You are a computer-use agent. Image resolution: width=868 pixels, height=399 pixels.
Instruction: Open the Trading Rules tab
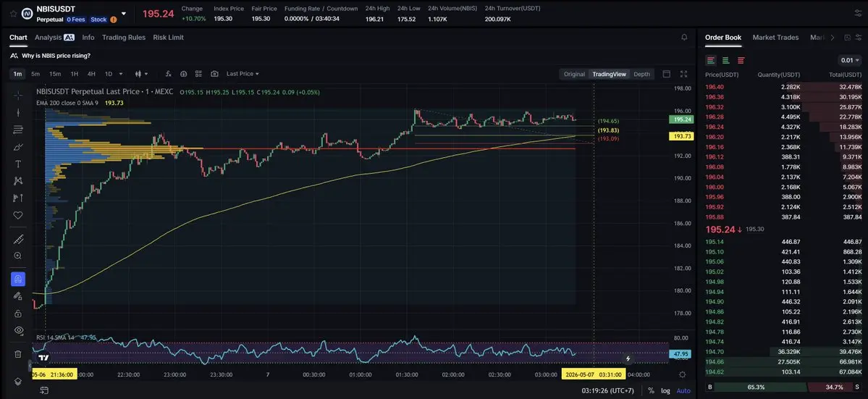(124, 37)
